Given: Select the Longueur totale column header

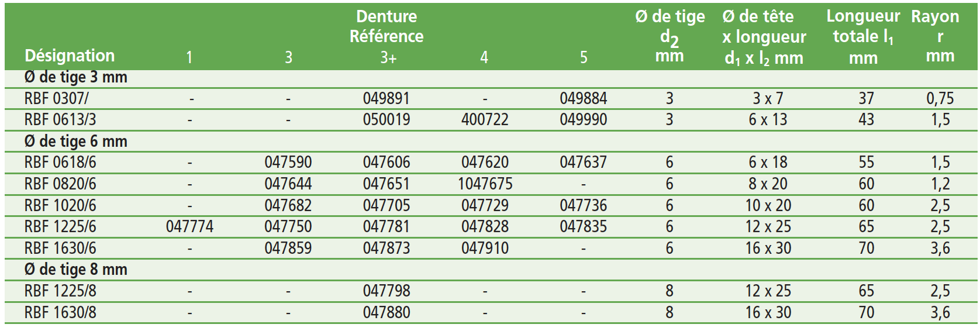Looking at the screenshot, I should (863, 36).
